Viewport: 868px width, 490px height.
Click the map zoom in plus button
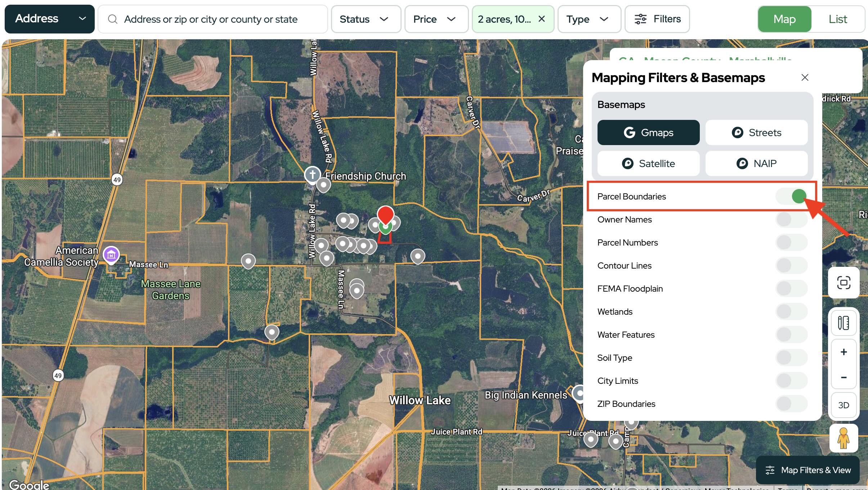point(844,352)
